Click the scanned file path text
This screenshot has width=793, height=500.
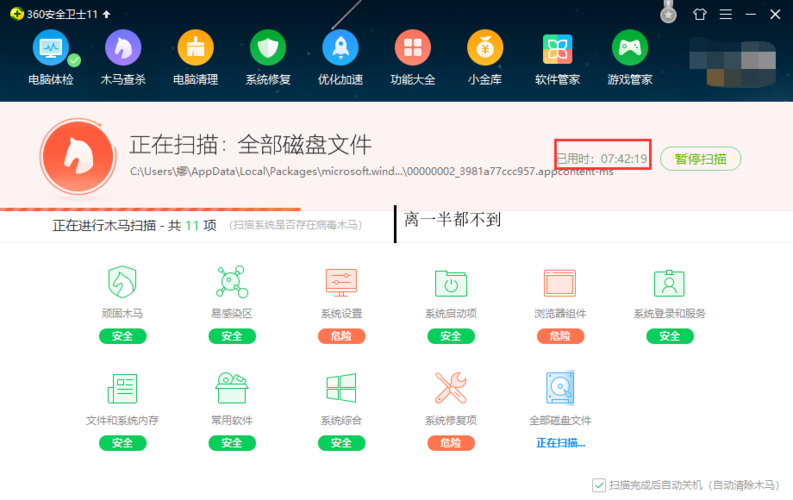372,171
